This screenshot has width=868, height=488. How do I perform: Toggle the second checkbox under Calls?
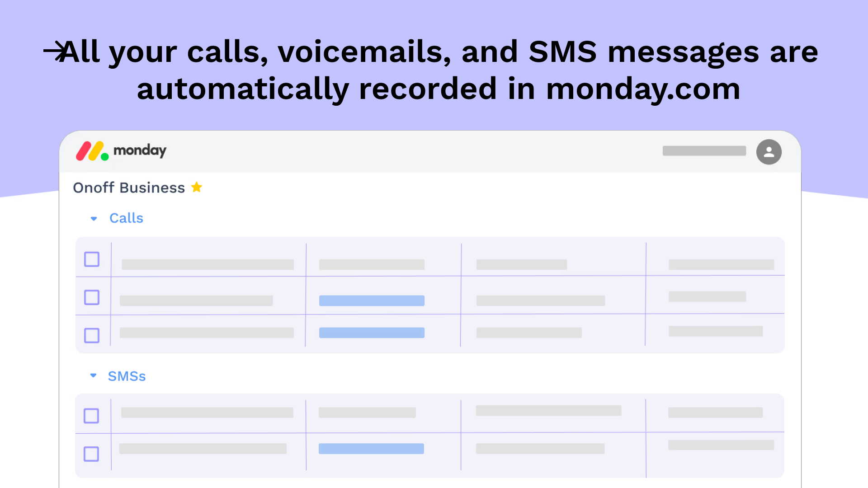pyautogui.click(x=92, y=297)
